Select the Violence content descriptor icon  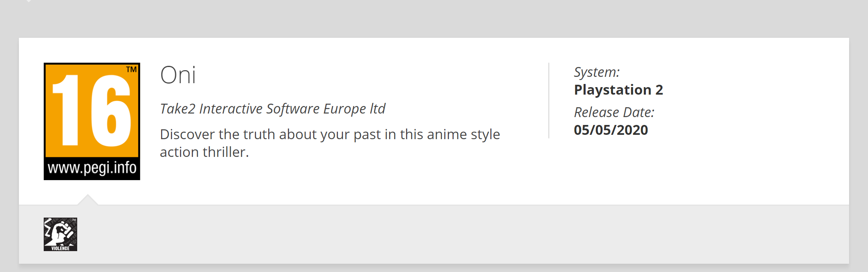pyautogui.click(x=60, y=234)
